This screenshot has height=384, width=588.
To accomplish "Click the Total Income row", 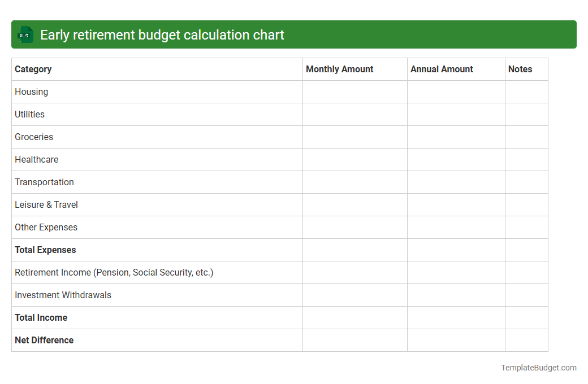I will 41,317.
